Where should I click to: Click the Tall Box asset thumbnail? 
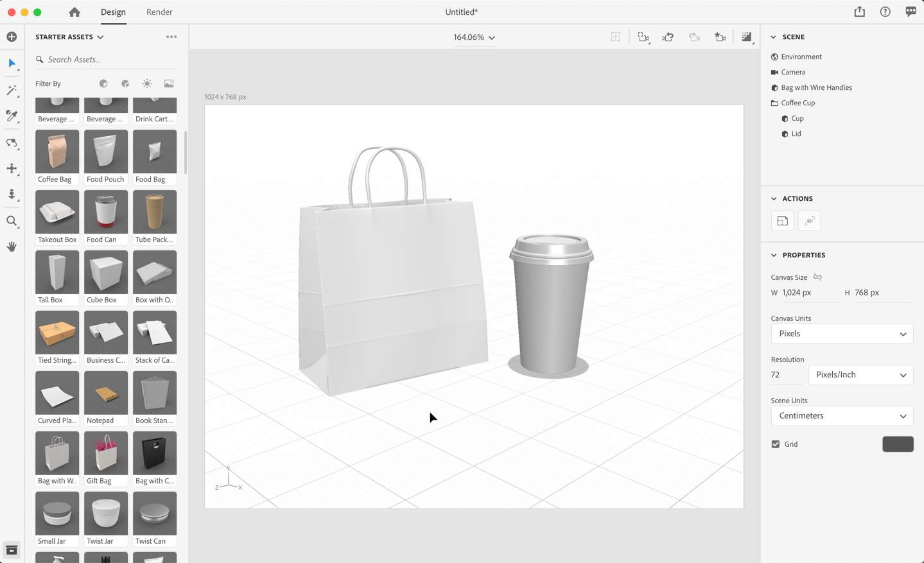click(57, 272)
